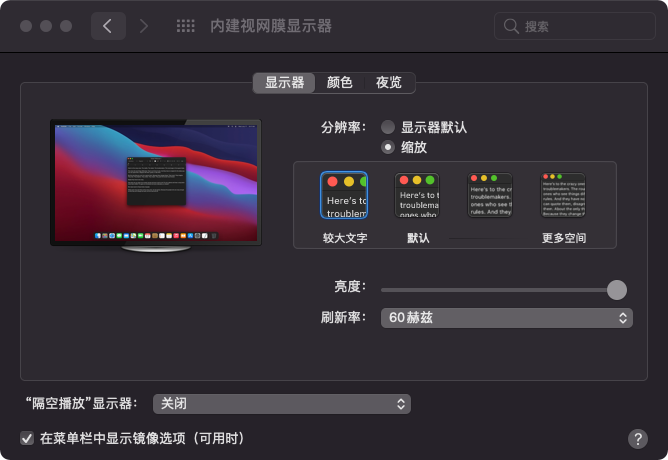Switch to the 颜色 tab
Screen dimensions: 668x460
click(x=340, y=83)
